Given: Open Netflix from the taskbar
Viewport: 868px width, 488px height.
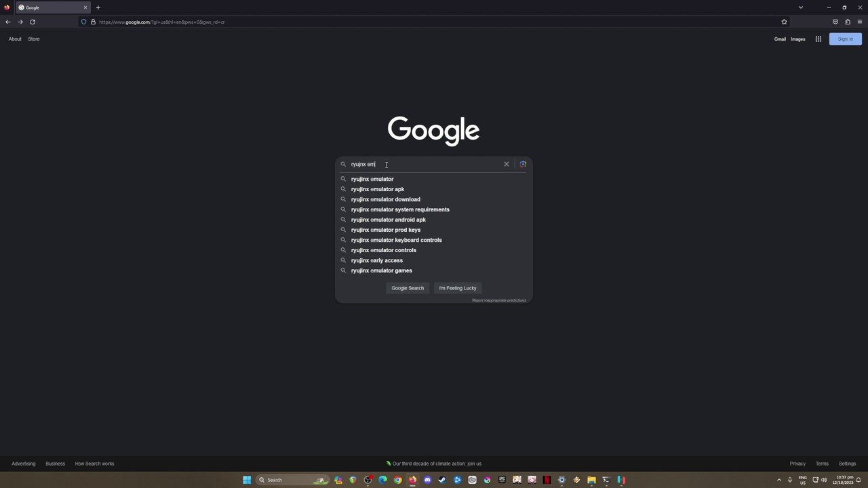Looking at the screenshot, I should pos(547,480).
